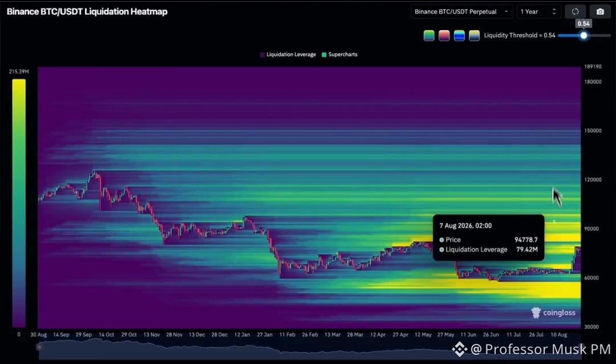Click the 180000 price axis label
Screen dimensions: 616x364
pos(593,82)
